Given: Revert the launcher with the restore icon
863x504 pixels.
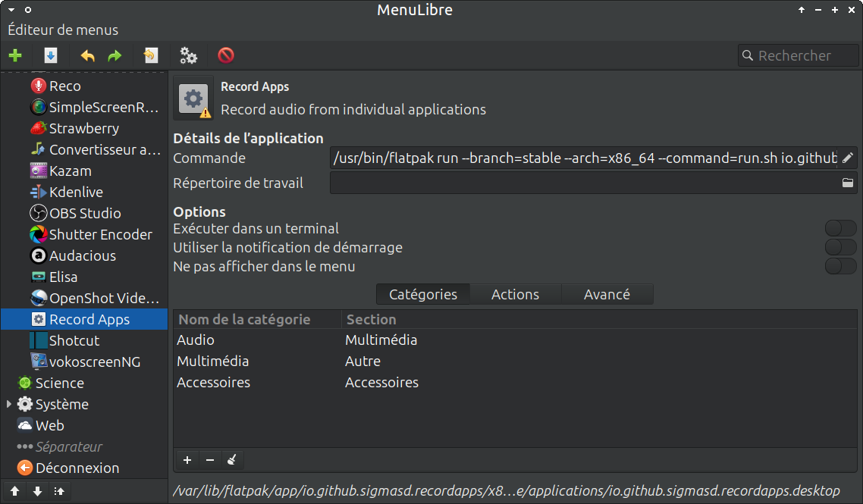Looking at the screenshot, I should pyautogui.click(x=150, y=55).
